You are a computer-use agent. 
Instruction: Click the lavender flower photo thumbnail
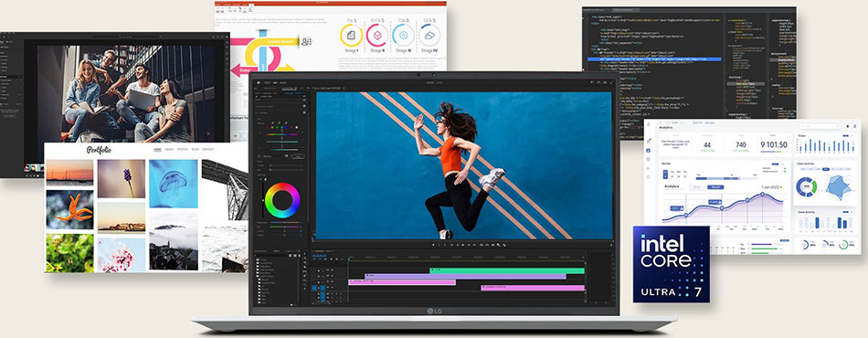[122, 179]
